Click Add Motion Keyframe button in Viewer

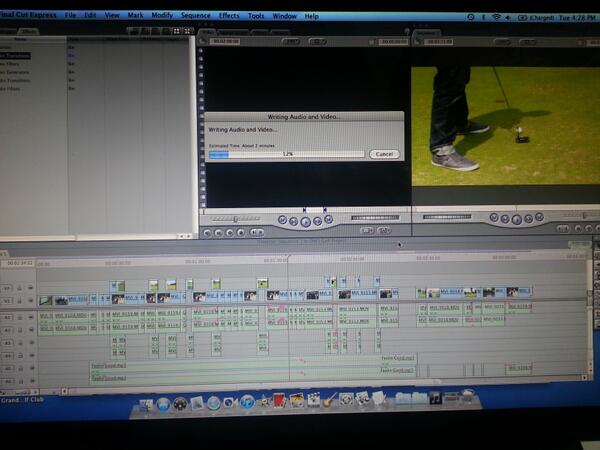[230, 232]
